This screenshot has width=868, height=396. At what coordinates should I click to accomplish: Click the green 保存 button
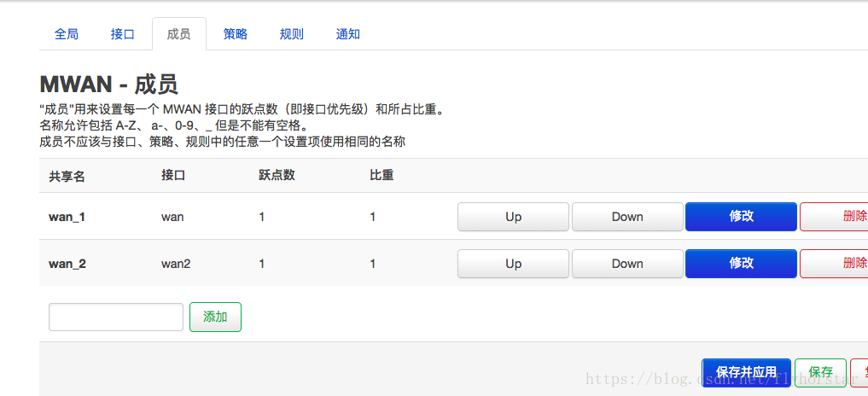tap(820, 373)
